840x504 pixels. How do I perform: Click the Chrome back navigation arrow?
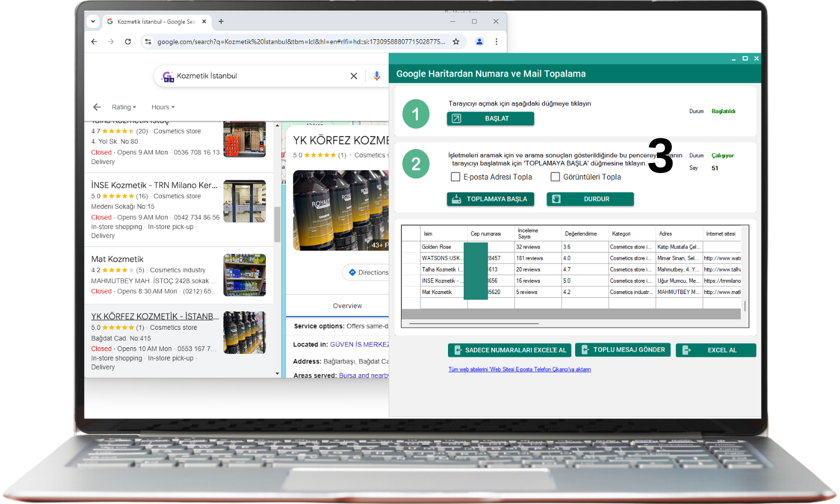(94, 41)
